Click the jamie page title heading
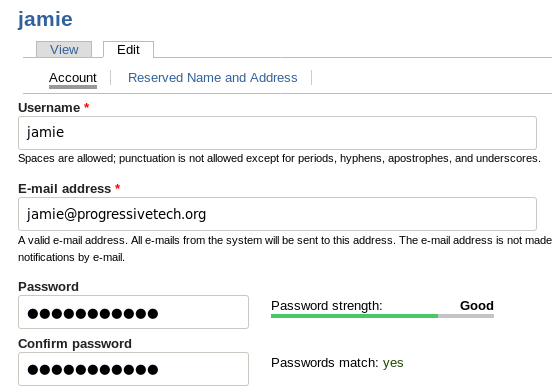This screenshot has width=552, height=392. [x=45, y=19]
